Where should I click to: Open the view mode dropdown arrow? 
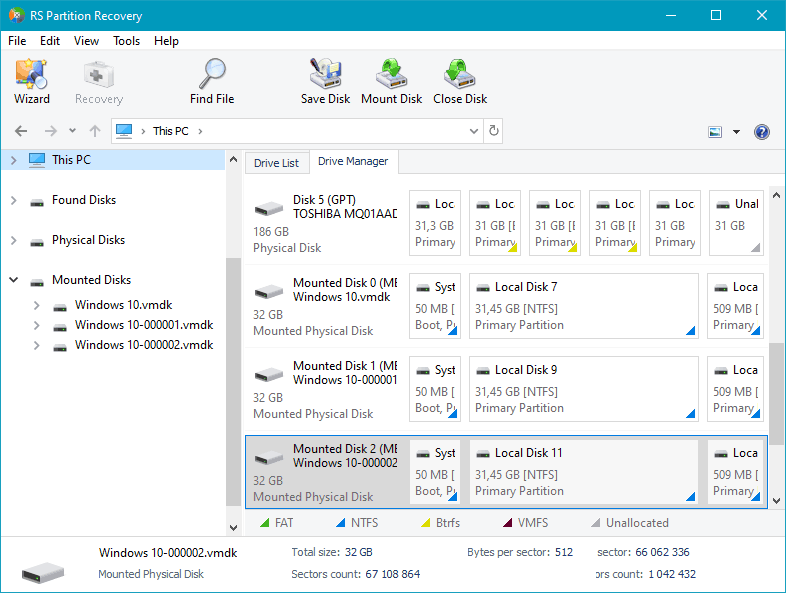(736, 132)
